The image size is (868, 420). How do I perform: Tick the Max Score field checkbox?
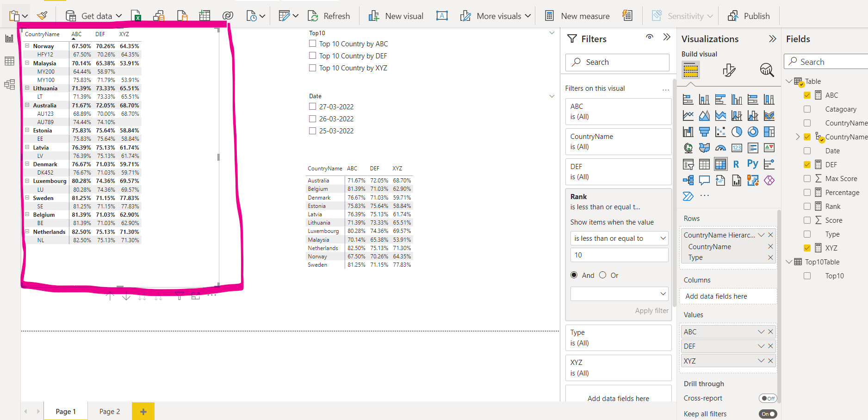[x=807, y=178]
